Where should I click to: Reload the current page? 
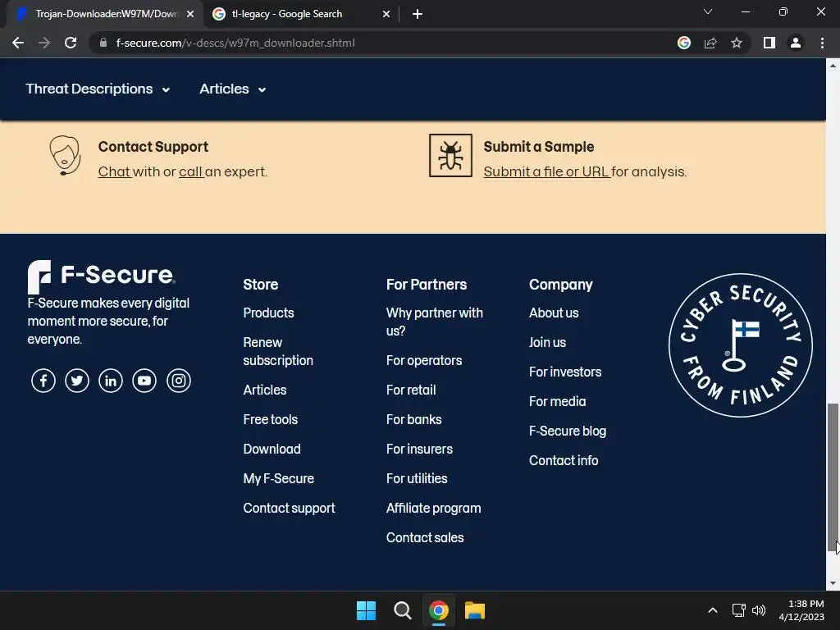pyautogui.click(x=71, y=43)
